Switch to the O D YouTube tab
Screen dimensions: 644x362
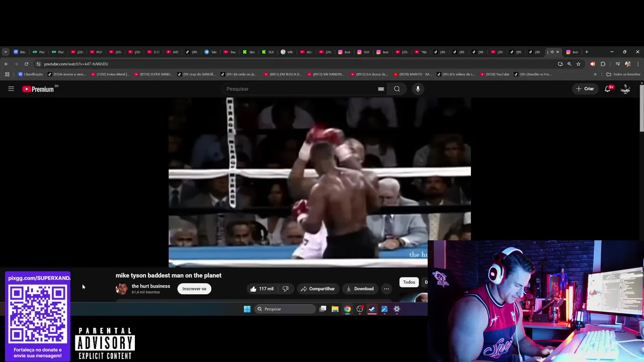153,52
